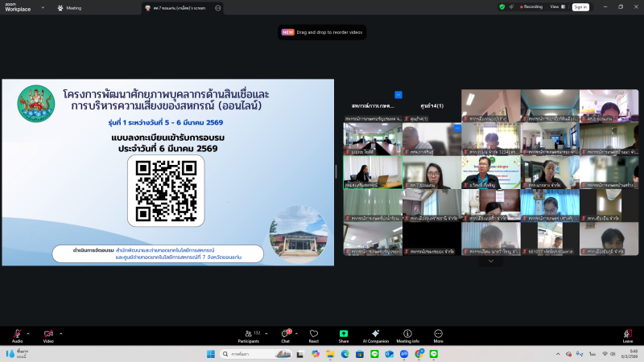Open the Chat panel
The width and height of the screenshot is (644, 362).
(x=285, y=334)
